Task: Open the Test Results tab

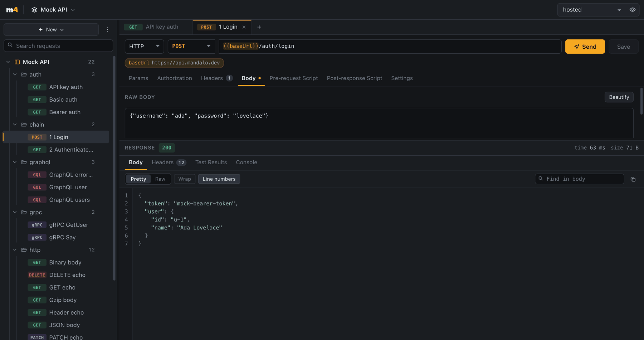Action: (x=211, y=162)
